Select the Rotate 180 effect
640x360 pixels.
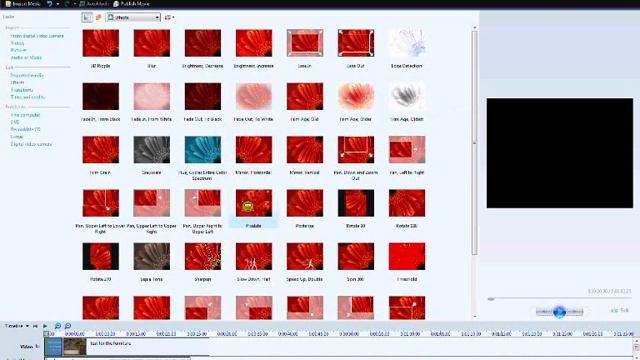(407, 203)
